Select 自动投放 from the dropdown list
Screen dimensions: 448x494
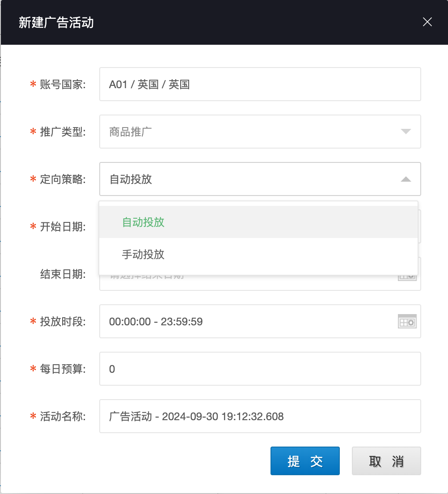[143, 222]
